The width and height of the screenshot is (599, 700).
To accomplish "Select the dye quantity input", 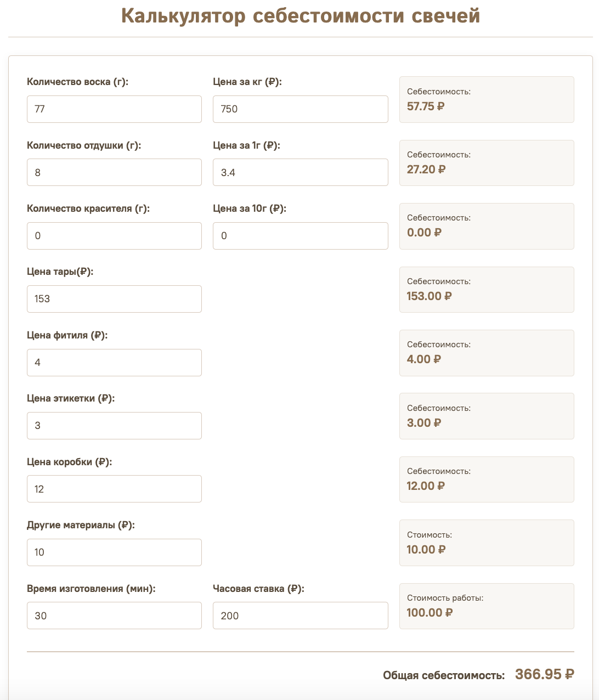I will (x=114, y=236).
